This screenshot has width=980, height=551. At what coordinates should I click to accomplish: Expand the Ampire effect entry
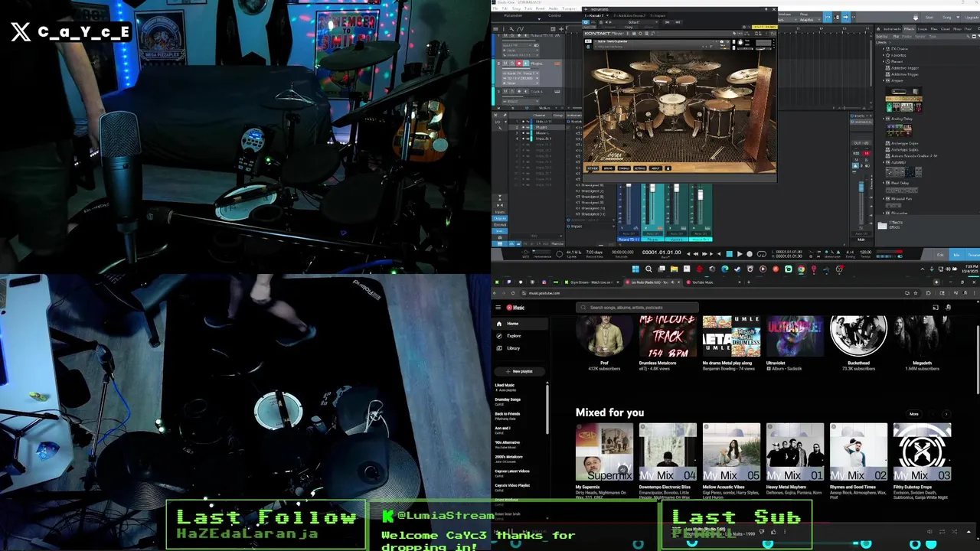(x=884, y=80)
